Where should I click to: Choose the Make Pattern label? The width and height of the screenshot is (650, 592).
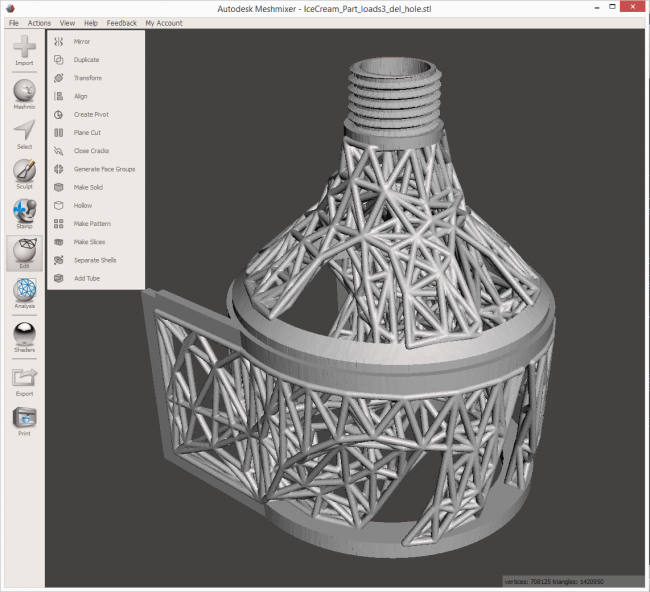pos(92,224)
